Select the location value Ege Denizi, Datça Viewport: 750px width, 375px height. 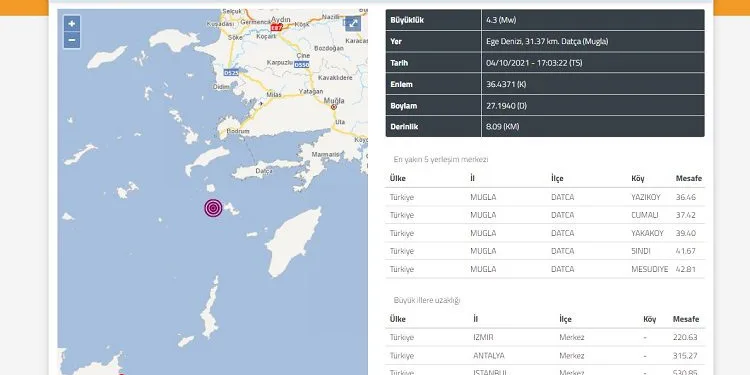[x=547, y=42]
